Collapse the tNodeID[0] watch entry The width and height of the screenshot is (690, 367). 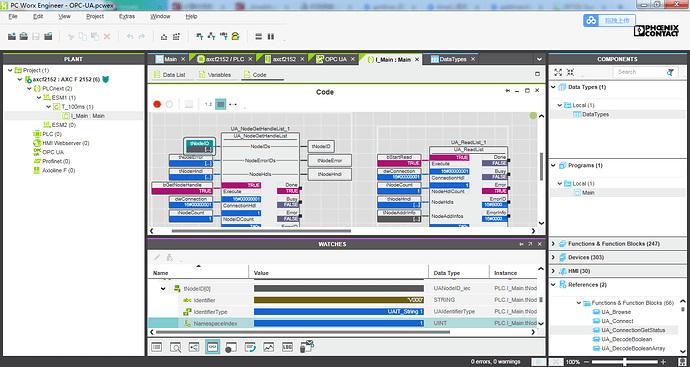163,289
